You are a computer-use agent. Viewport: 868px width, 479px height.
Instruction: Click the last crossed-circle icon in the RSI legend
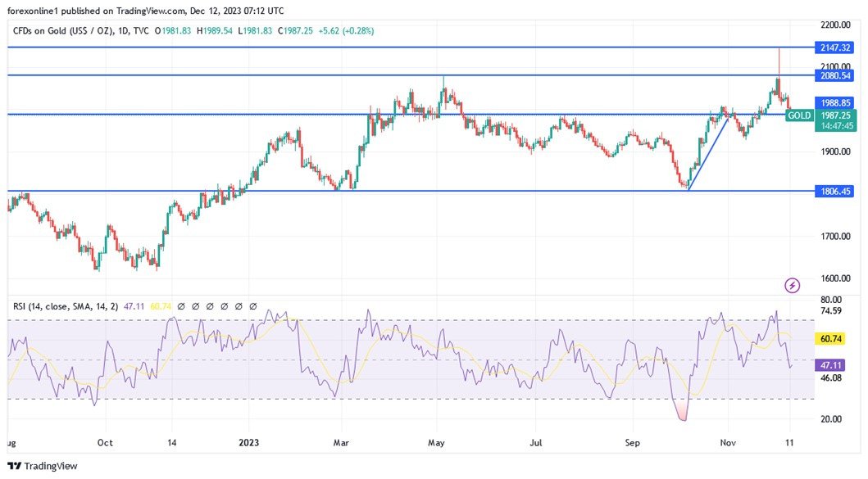pos(252,306)
